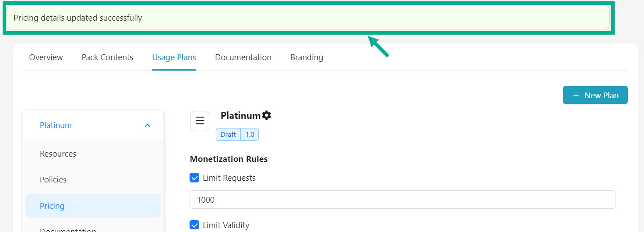Uncheck the Limit Requests checkbox
The width and height of the screenshot is (644, 232).
194,178
